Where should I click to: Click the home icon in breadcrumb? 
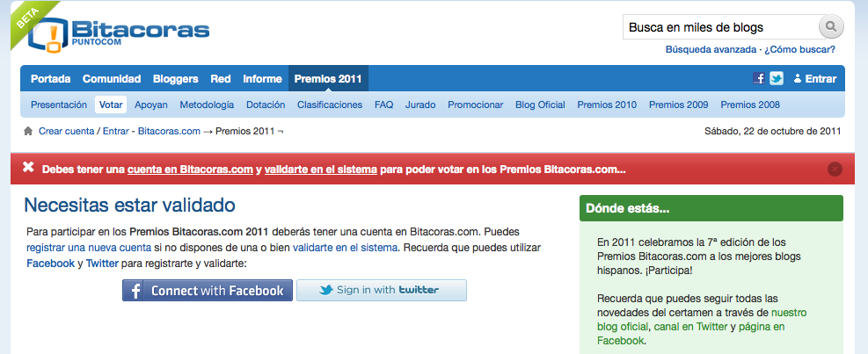pyautogui.click(x=28, y=131)
